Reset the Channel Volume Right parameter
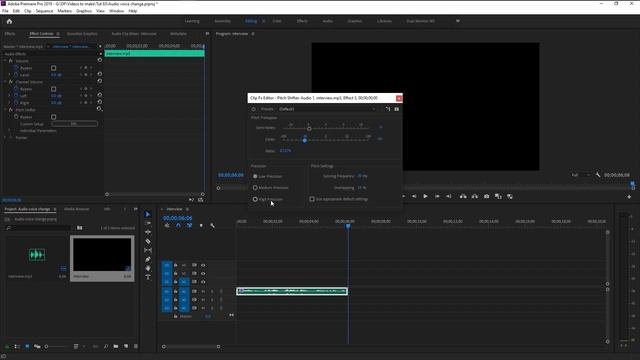640x360 pixels. pyautogui.click(x=100, y=102)
